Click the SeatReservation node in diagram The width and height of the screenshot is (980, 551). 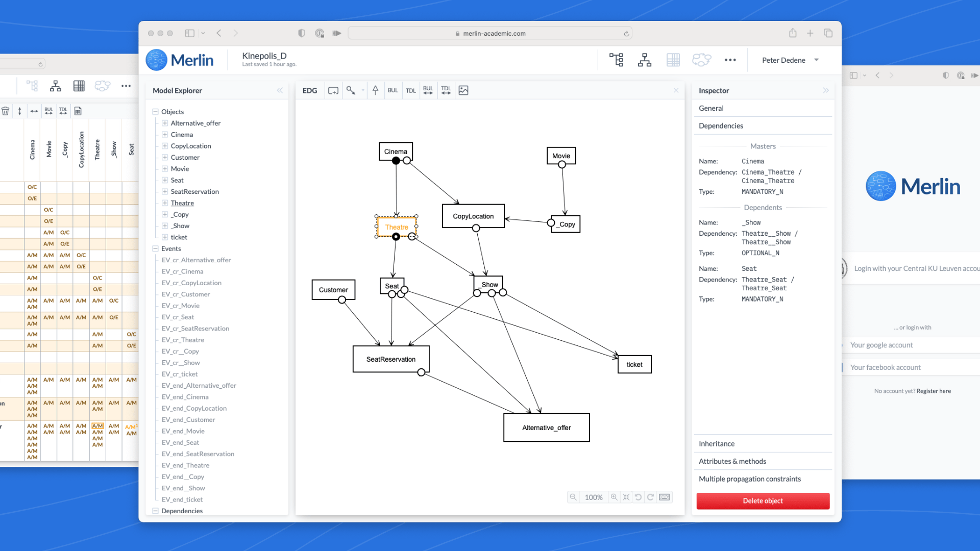(x=390, y=359)
